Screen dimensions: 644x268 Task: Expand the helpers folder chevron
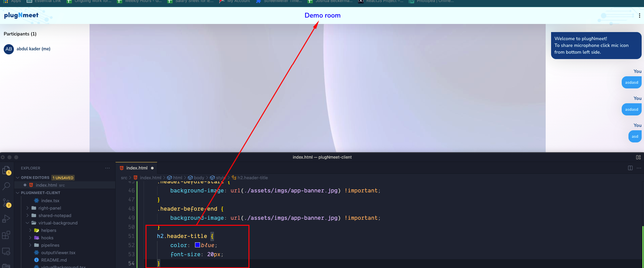coord(30,230)
